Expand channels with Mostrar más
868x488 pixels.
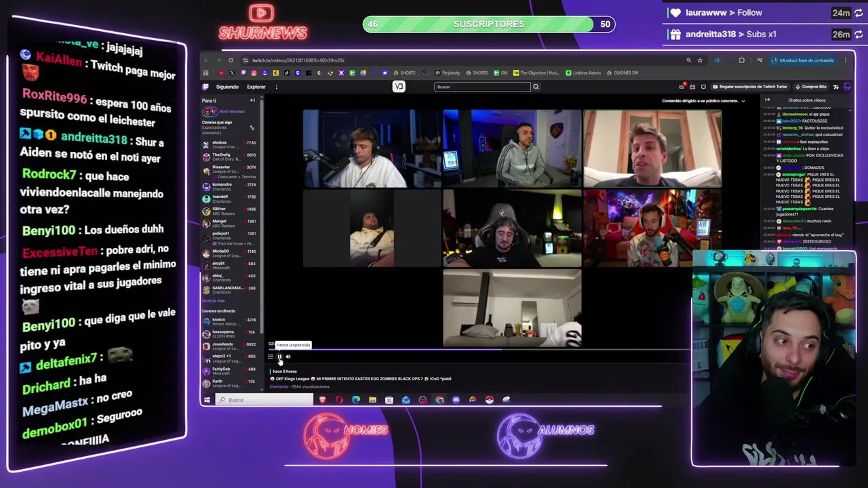[213, 301]
